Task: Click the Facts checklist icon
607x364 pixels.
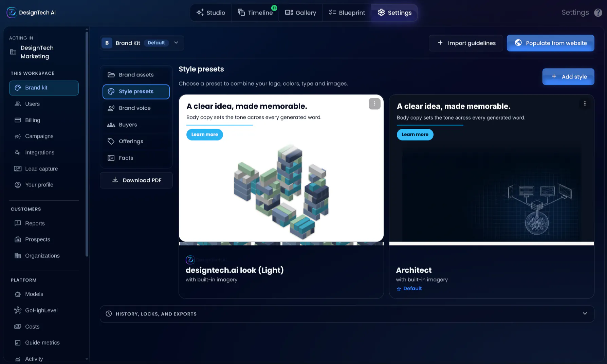Action: pyautogui.click(x=111, y=158)
